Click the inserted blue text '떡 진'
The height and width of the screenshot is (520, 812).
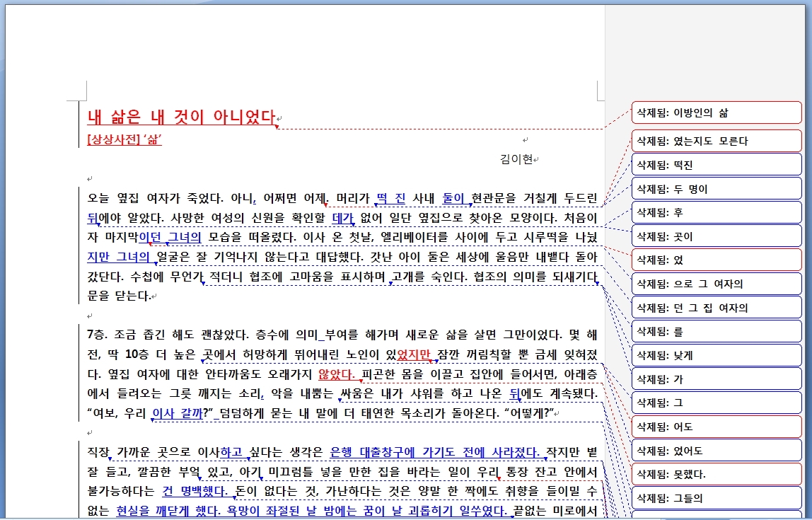390,197
